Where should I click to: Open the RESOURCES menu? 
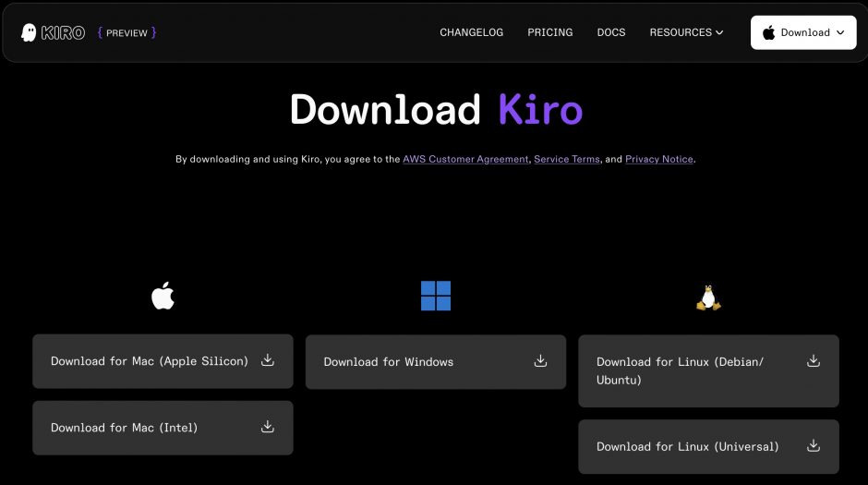pos(686,32)
